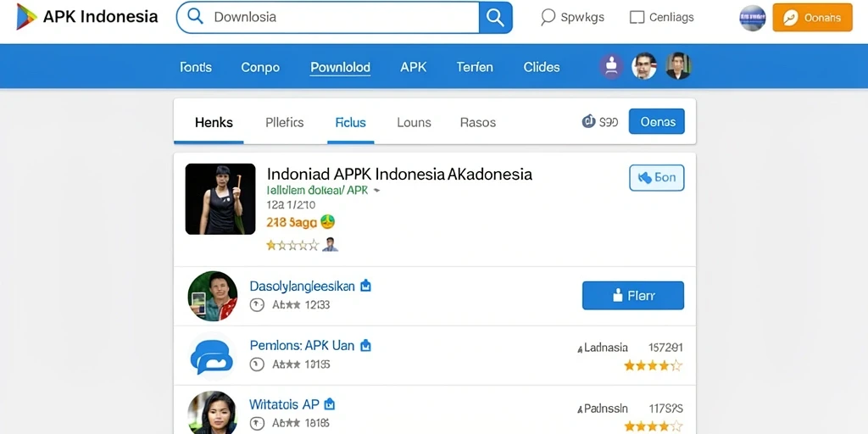
Task: Switch to the Henks tab
Action: [214, 123]
